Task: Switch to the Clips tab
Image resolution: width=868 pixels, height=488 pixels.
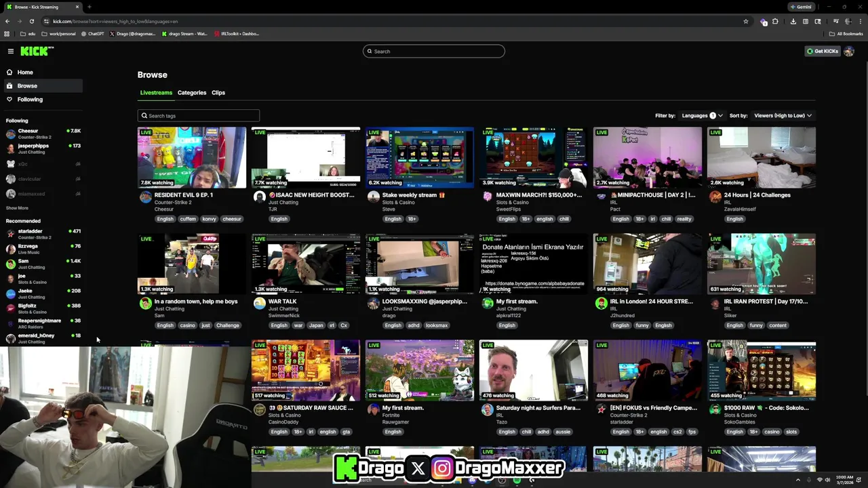Action: click(218, 93)
